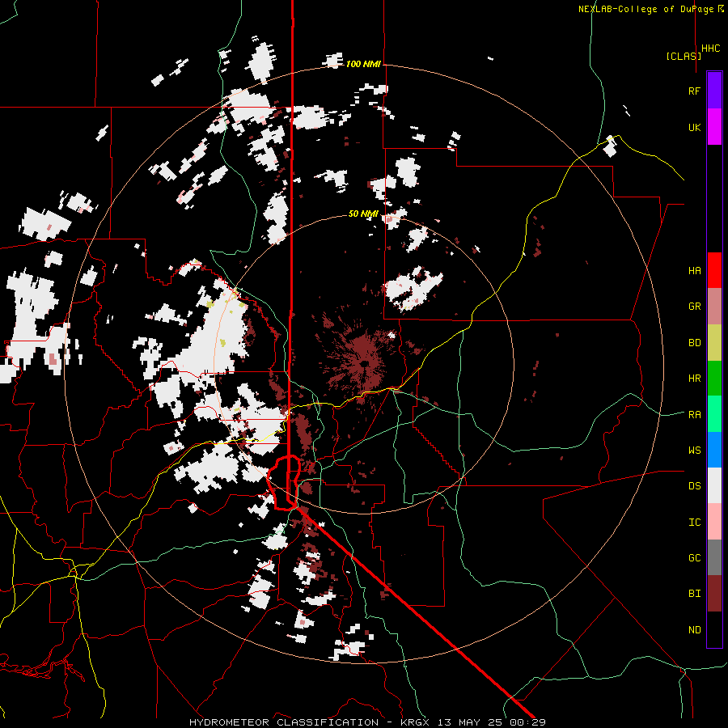Click the UK legend label
The height and width of the screenshot is (728, 728).
tap(694, 127)
